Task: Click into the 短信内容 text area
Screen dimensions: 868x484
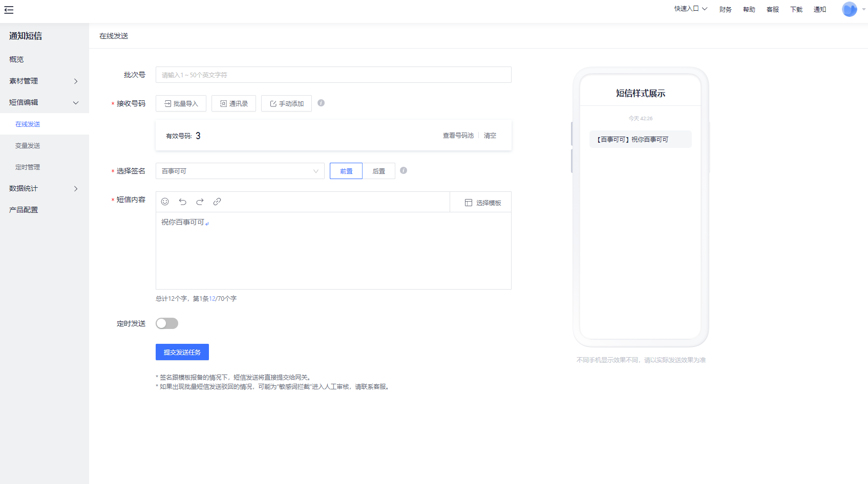Action: point(333,251)
